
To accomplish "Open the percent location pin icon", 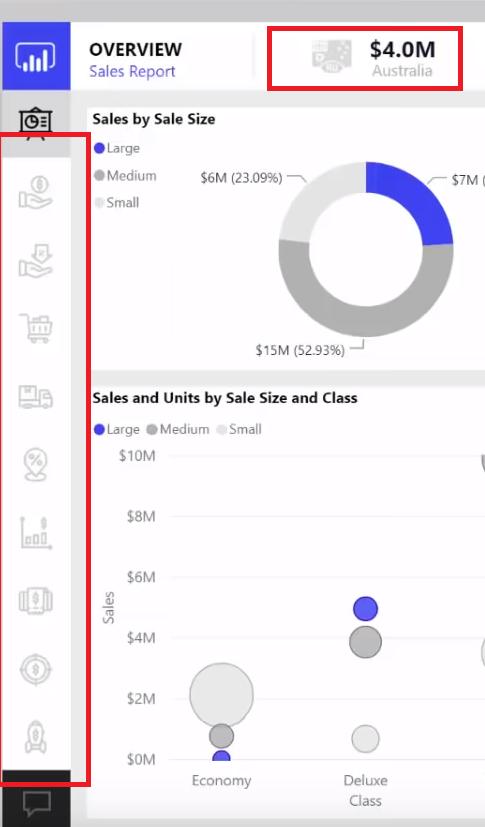I will (x=35, y=465).
